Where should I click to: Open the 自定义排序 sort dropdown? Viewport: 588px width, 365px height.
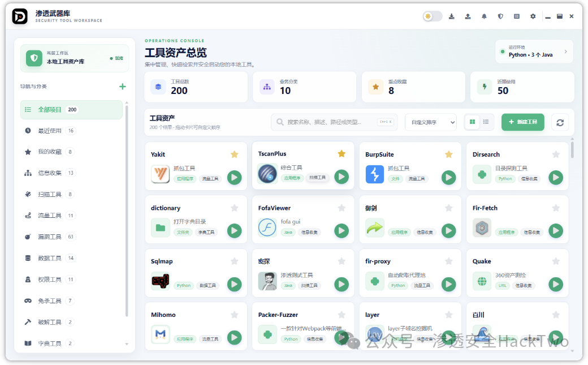tap(431, 122)
